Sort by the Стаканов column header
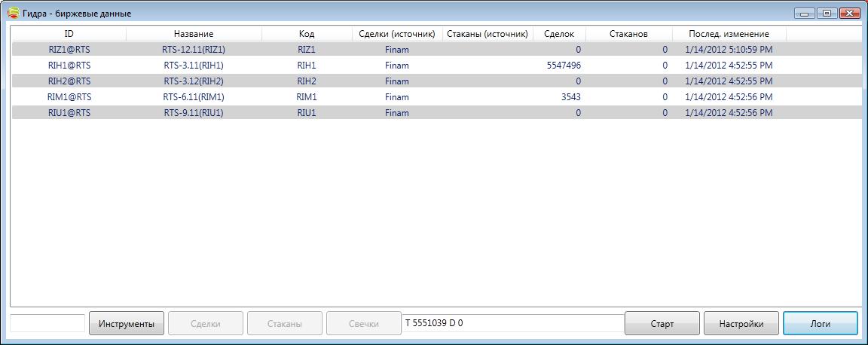This screenshot has width=868, height=345. click(x=629, y=34)
